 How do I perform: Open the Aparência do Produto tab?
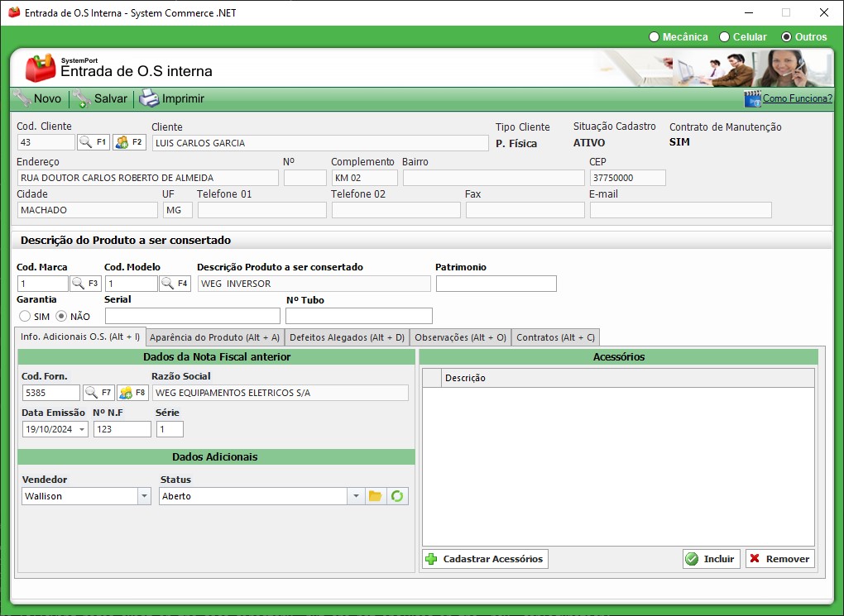click(x=214, y=337)
